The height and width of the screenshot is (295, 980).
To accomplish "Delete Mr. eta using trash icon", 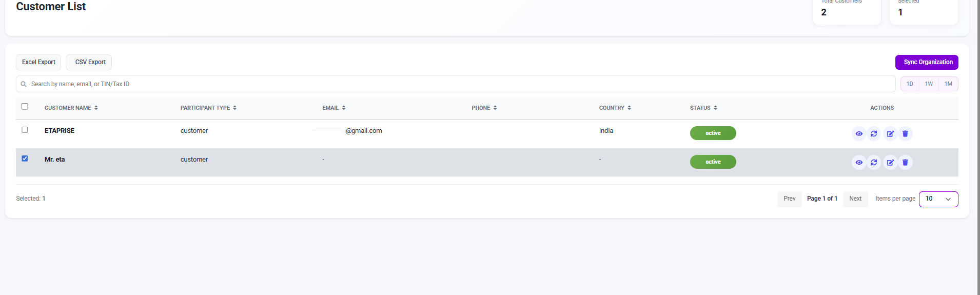I will pyautogui.click(x=905, y=163).
